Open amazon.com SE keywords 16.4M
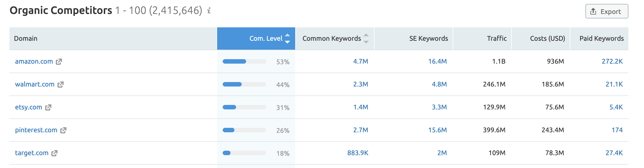Screen dimensions: 644x168 point(438,61)
